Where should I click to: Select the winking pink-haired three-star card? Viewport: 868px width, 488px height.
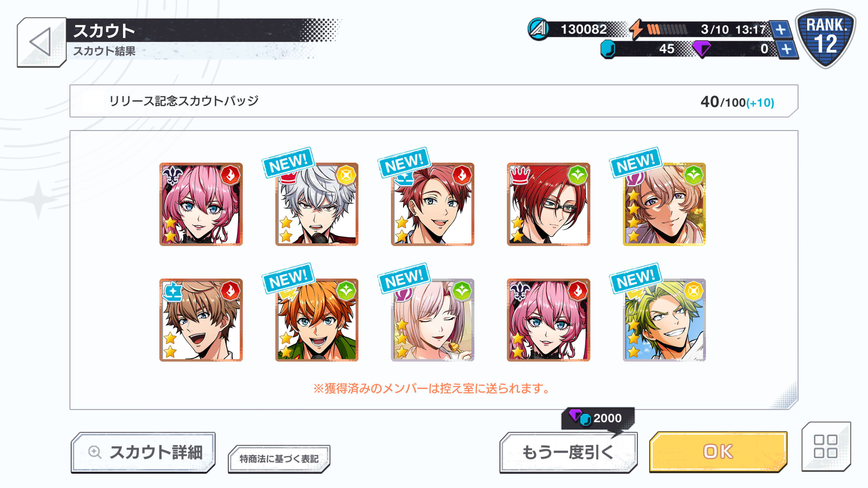pos(433,320)
